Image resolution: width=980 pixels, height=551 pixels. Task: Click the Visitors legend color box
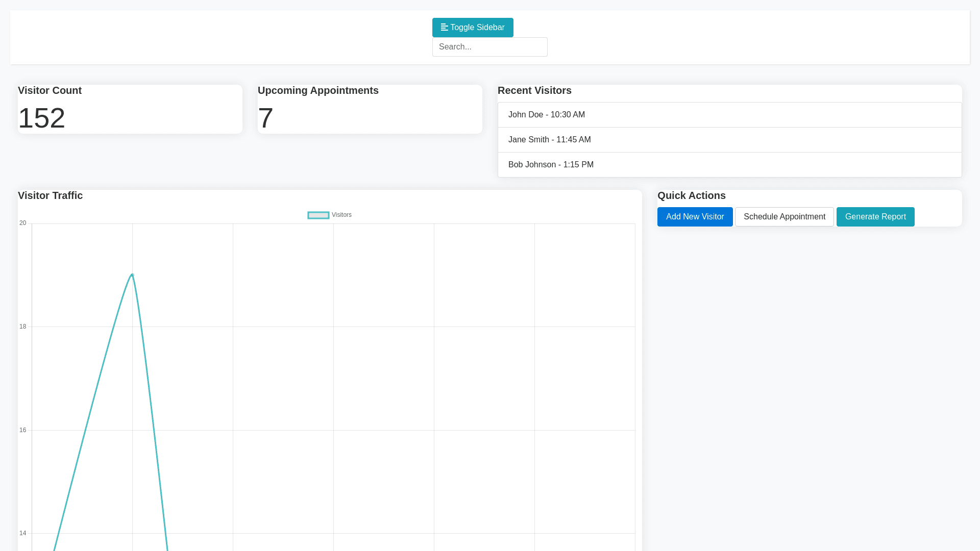(318, 215)
